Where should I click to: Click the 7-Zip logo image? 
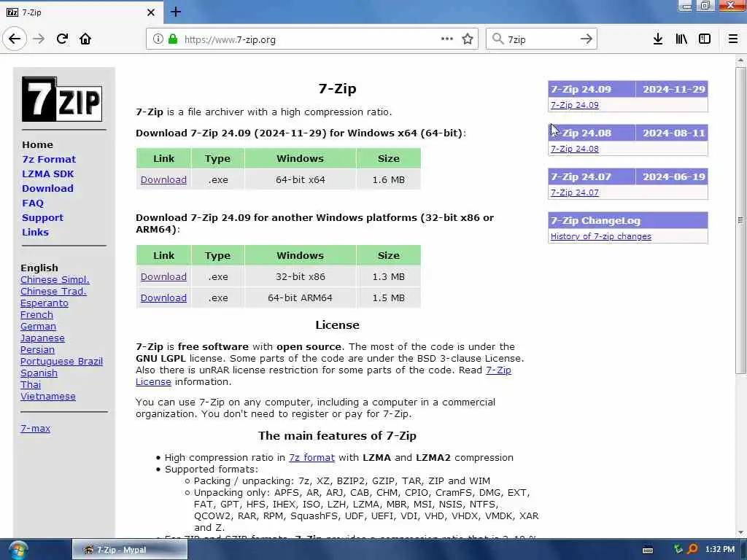[62, 98]
